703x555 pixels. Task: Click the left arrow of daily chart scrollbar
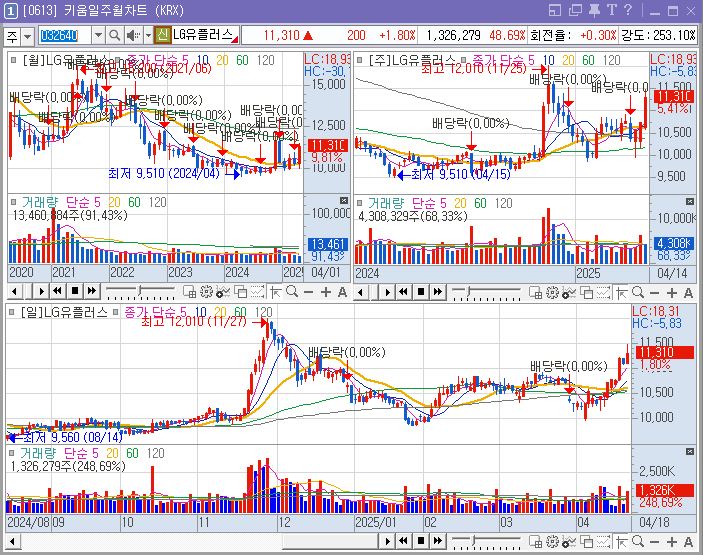click(x=13, y=542)
